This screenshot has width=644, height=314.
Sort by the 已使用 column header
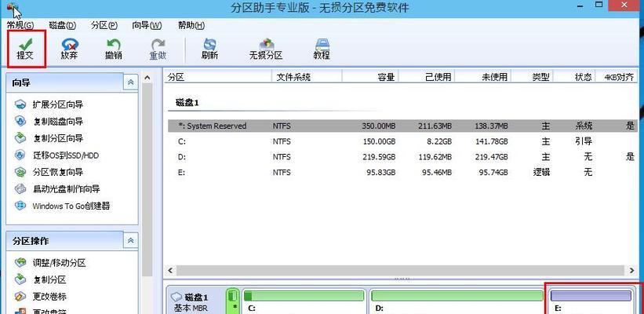tap(426, 77)
